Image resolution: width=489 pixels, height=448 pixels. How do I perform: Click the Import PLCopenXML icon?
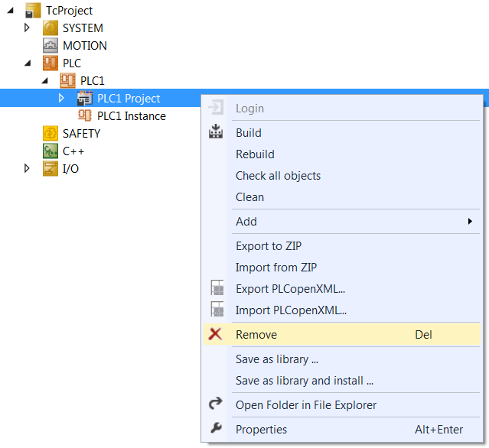point(217,309)
